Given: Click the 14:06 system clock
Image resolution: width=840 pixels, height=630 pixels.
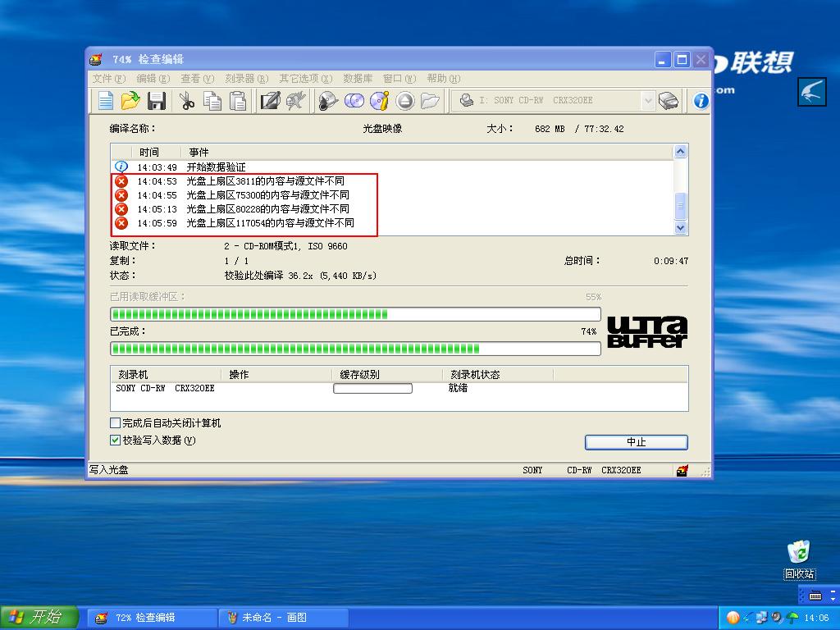Looking at the screenshot, I should 816,618.
